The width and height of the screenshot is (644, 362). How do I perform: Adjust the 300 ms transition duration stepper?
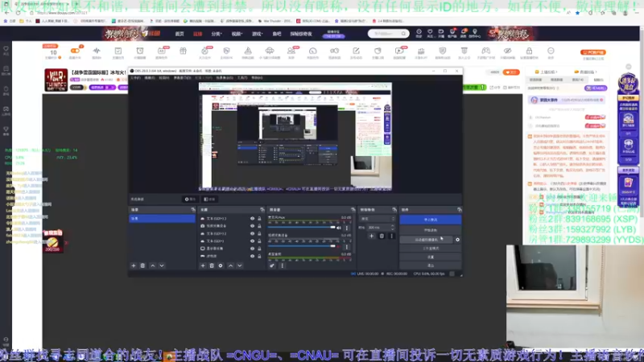click(393, 228)
